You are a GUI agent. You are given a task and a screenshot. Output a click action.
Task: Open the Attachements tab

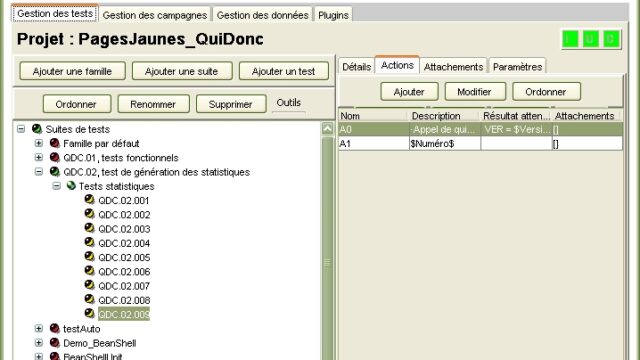pos(453,67)
